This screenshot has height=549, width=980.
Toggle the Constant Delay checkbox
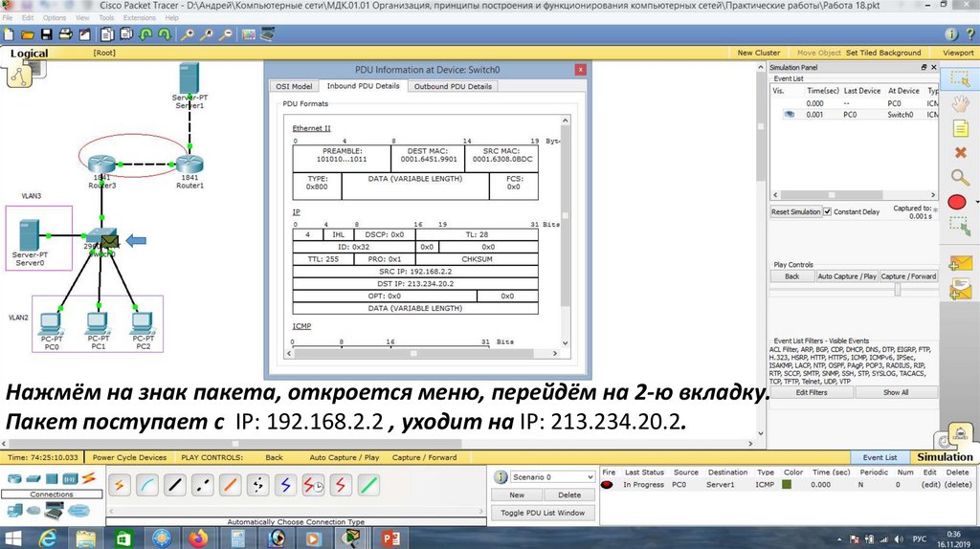(x=828, y=211)
